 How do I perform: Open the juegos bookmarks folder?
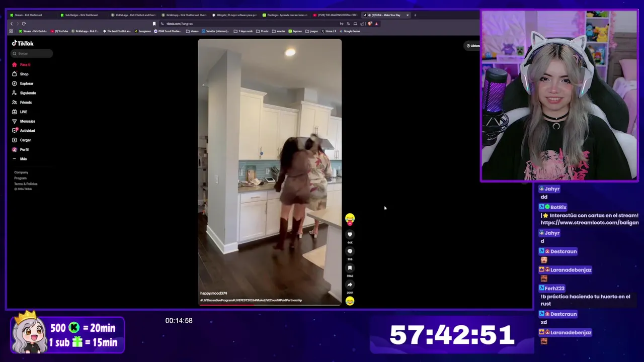coord(311,31)
